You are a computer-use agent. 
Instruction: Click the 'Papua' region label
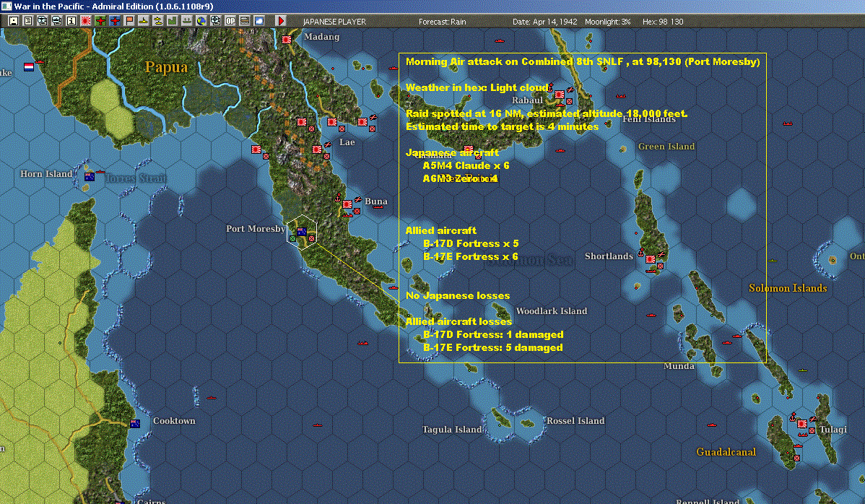[x=166, y=66]
